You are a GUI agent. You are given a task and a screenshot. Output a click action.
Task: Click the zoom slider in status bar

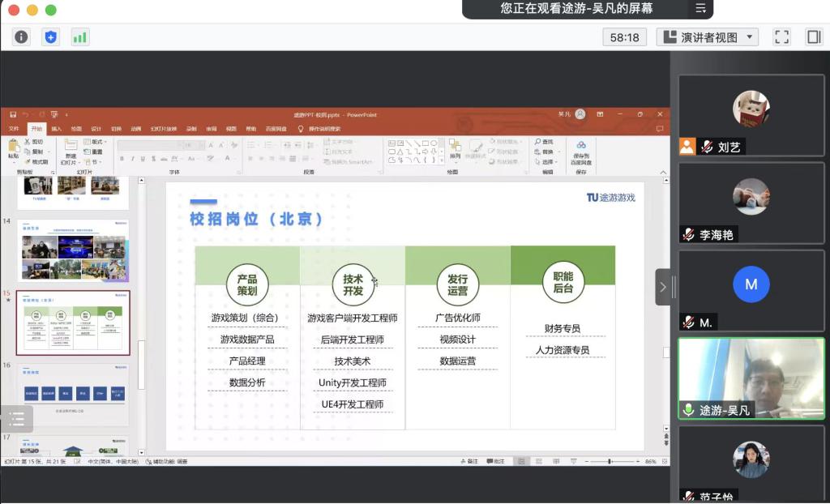pyautogui.click(x=609, y=461)
